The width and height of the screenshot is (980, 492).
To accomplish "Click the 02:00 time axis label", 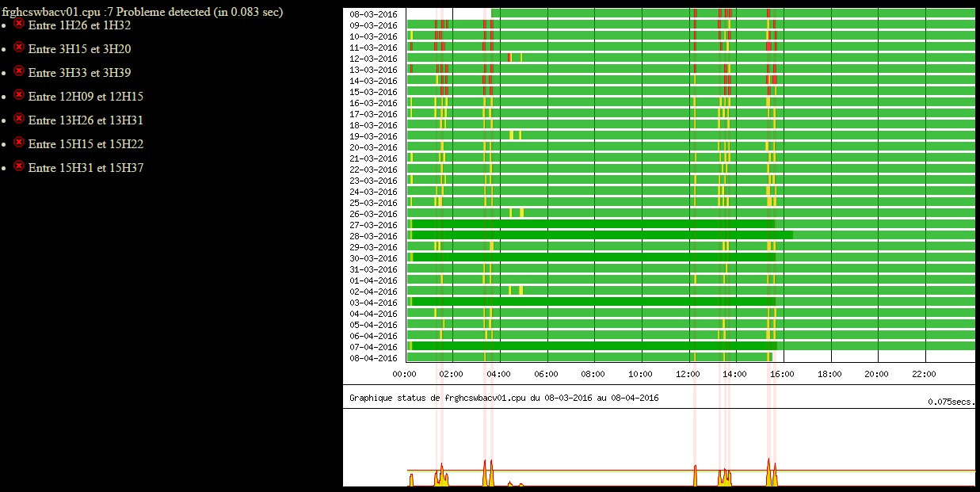I will (452, 374).
